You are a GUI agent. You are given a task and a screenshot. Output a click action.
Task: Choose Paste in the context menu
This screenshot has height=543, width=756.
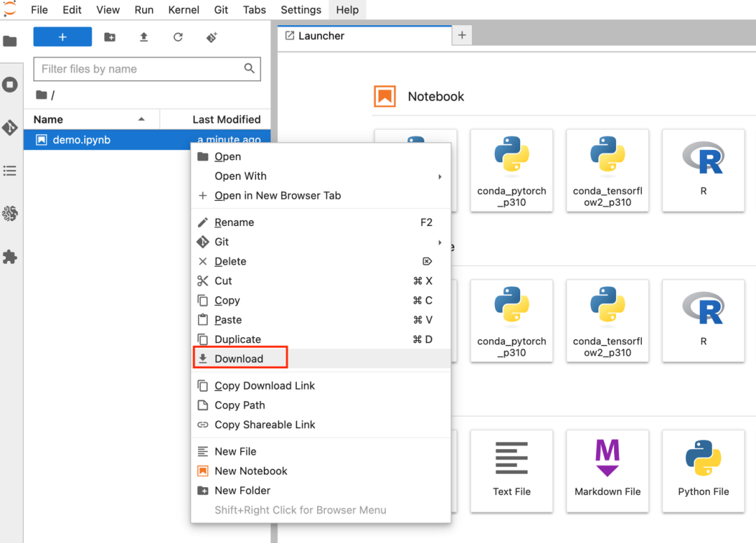[x=321, y=320]
